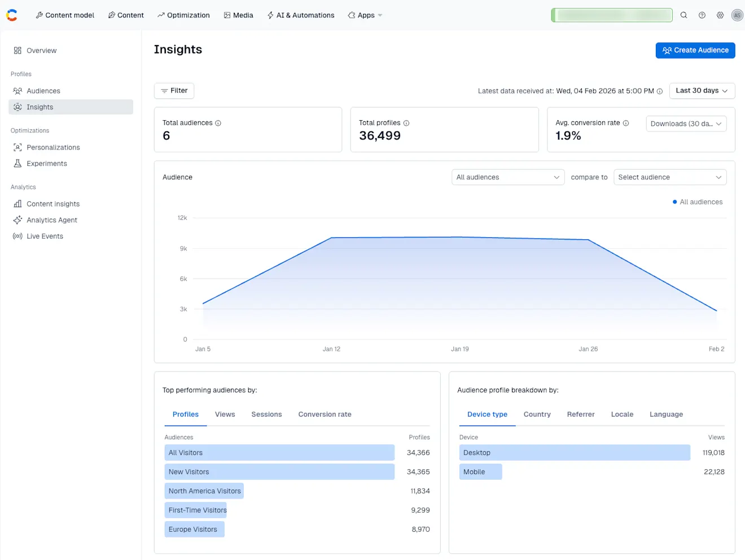Open settings via the gear icon
745x560 pixels.
pyautogui.click(x=720, y=15)
